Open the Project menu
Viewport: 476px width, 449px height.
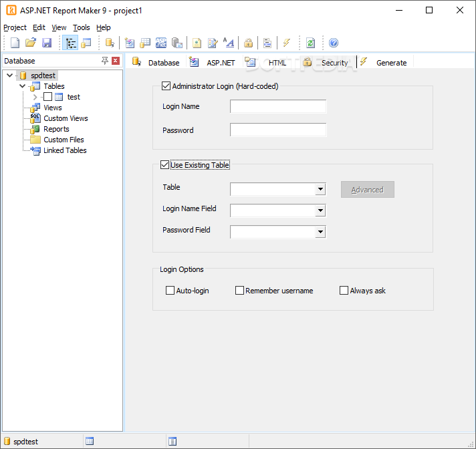(15, 27)
